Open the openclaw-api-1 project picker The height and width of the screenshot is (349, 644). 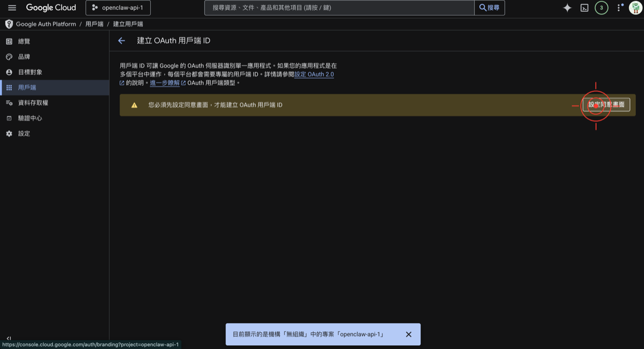[118, 8]
